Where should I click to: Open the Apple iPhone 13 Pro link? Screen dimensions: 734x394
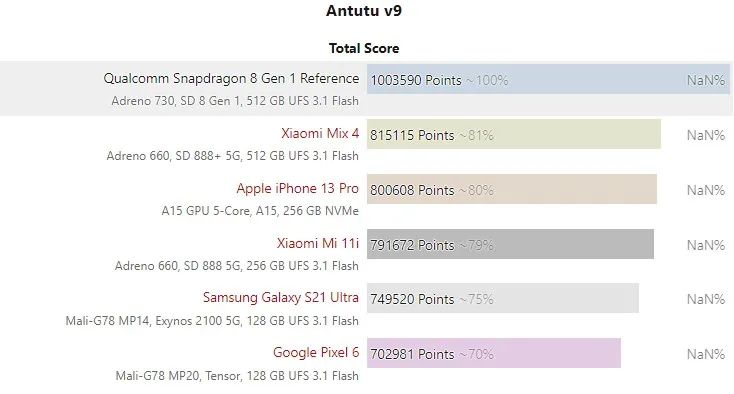tap(297, 189)
